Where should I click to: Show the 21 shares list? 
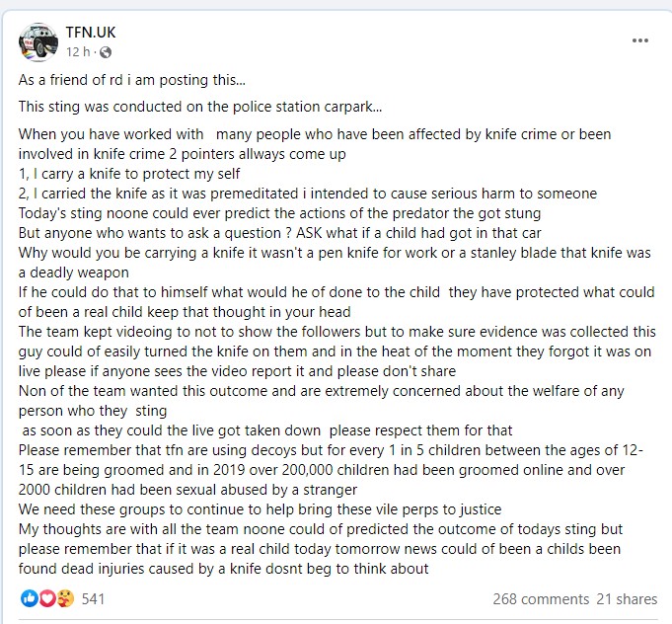(x=627, y=598)
